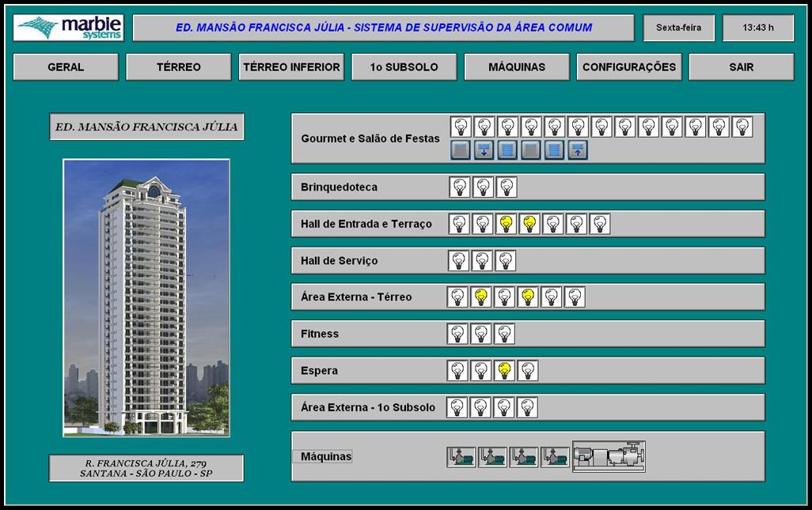Toggle first lamp in Área Externa - Térreo

[x=457, y=297]
